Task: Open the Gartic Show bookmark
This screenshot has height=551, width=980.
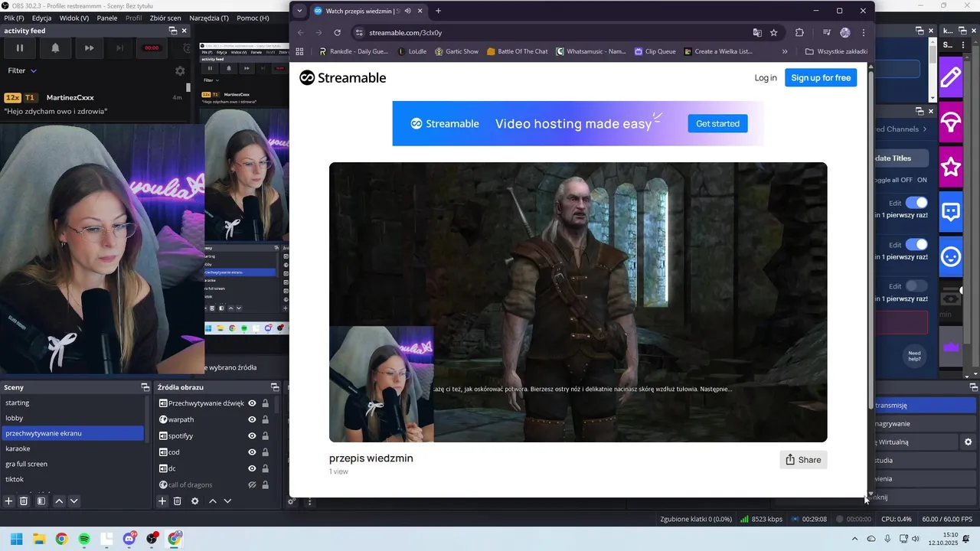Action: coord(456,51)
